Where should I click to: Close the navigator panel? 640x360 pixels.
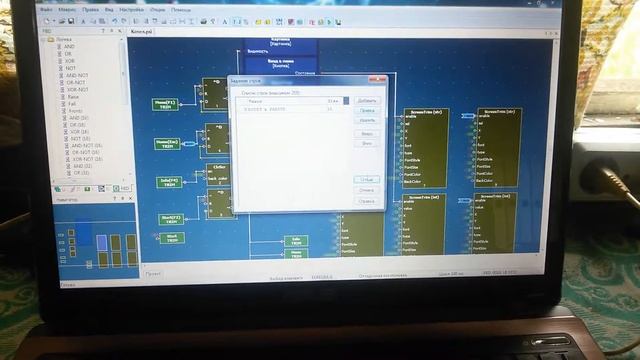(131, 198)
